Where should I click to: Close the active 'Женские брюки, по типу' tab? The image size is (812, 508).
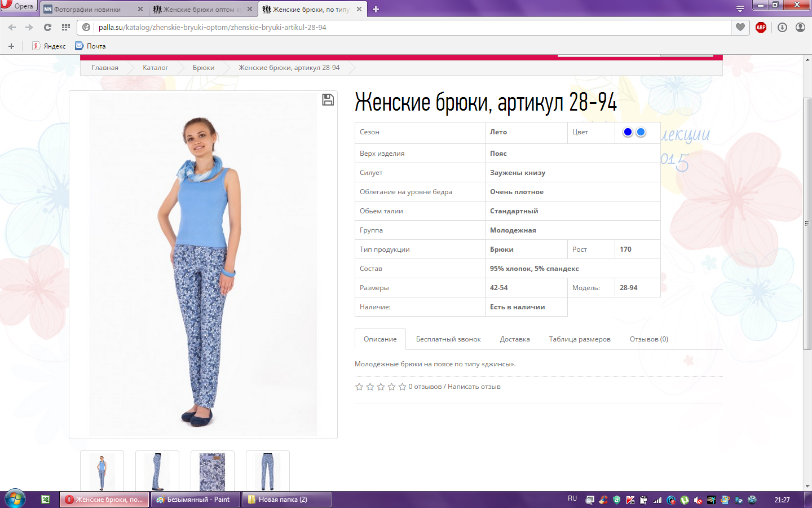(359, 9)
